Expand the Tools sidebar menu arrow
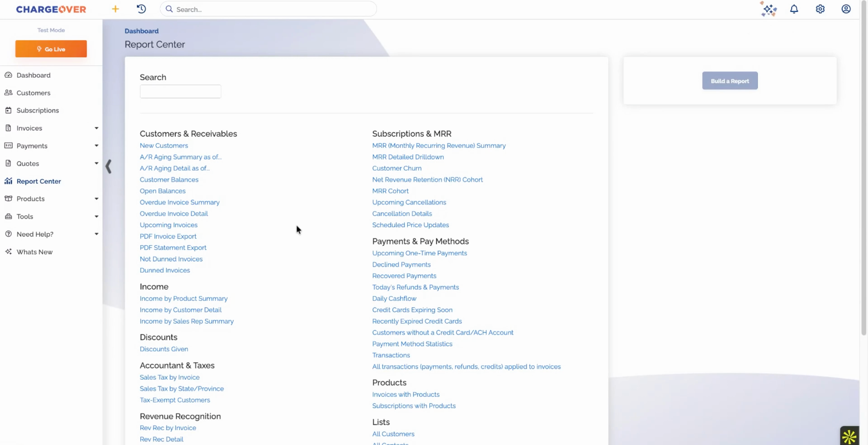The image size is (868, 445). coord(96,216)
